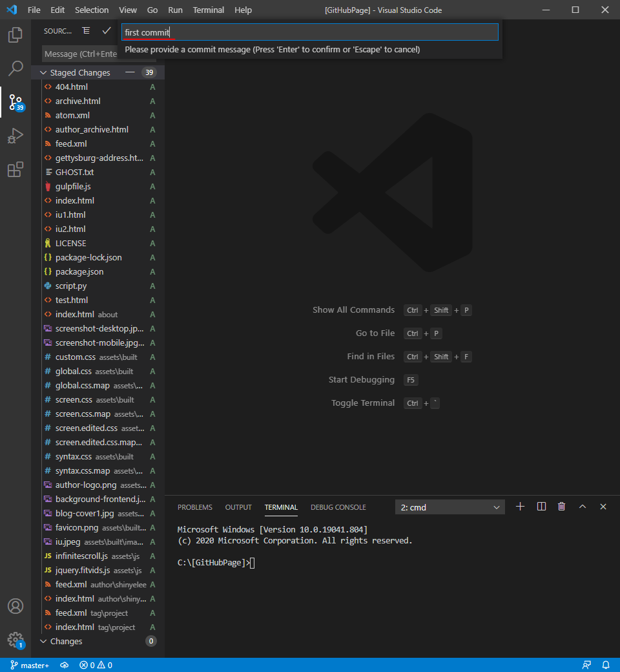This screenshot has height=672, width=620.
Task: Switch to the OUTPUT tab
Action: coord(238,507)
